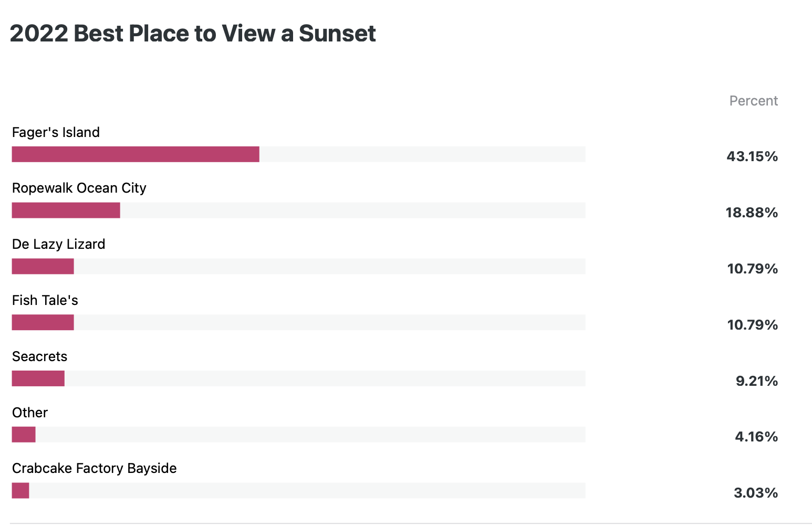The image size is (812, 527).
Task: Select the Fager's Island label
Action: [56, 132]
